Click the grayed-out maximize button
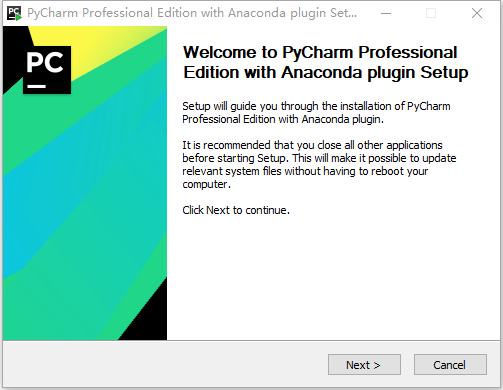The image size is (503, 390). click(431, 13)
